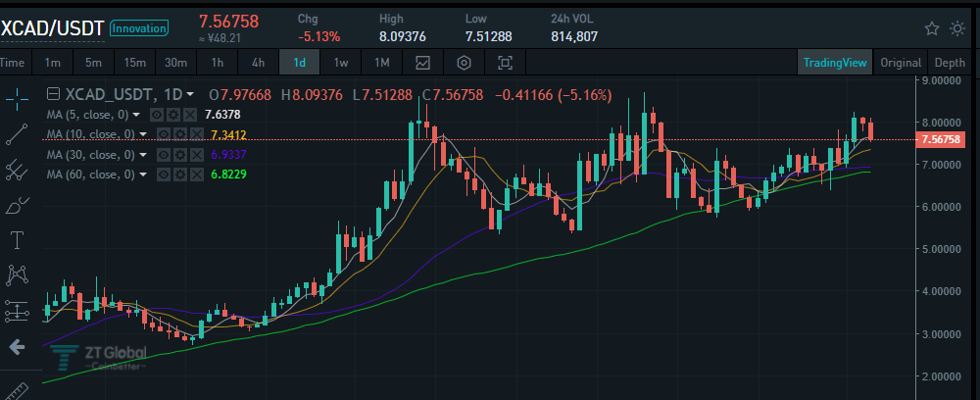Open settings for MA 10 indicator
Image resolution: width=980 pixels, height=400 pixels.
coord(181,134)
